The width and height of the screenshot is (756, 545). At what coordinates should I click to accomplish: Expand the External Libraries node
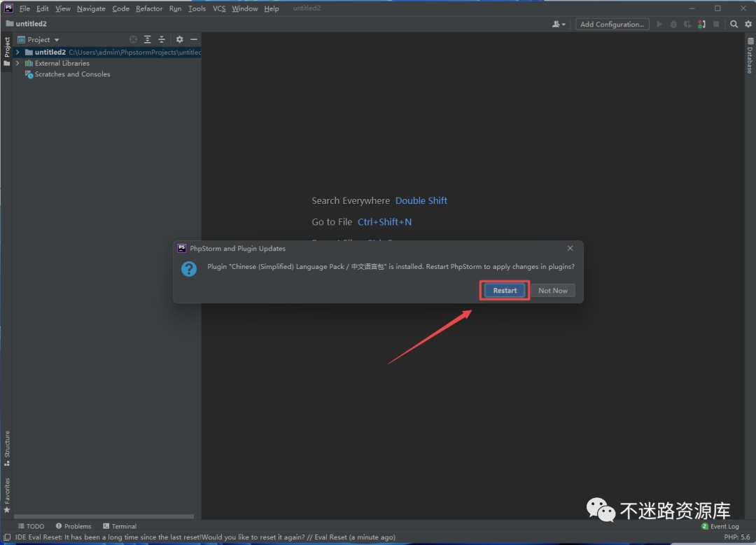coord(17,63)
